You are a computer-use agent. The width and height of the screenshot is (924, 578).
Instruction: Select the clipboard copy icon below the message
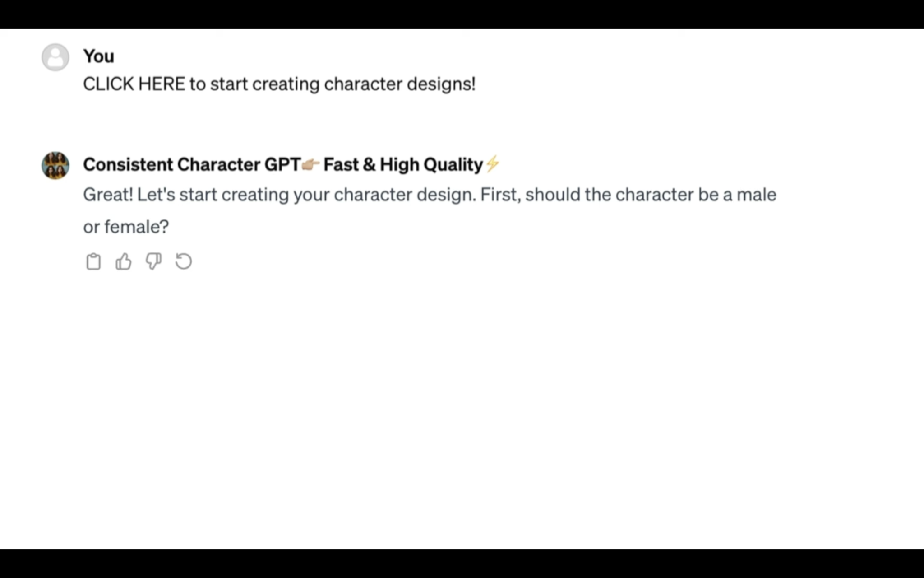[93, 261]
